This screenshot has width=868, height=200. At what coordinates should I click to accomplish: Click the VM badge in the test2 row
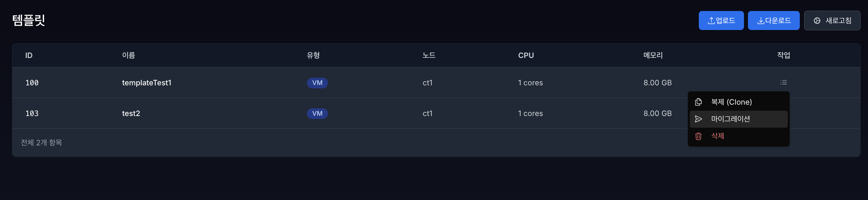pyautogui.click(x=317, y=113)
